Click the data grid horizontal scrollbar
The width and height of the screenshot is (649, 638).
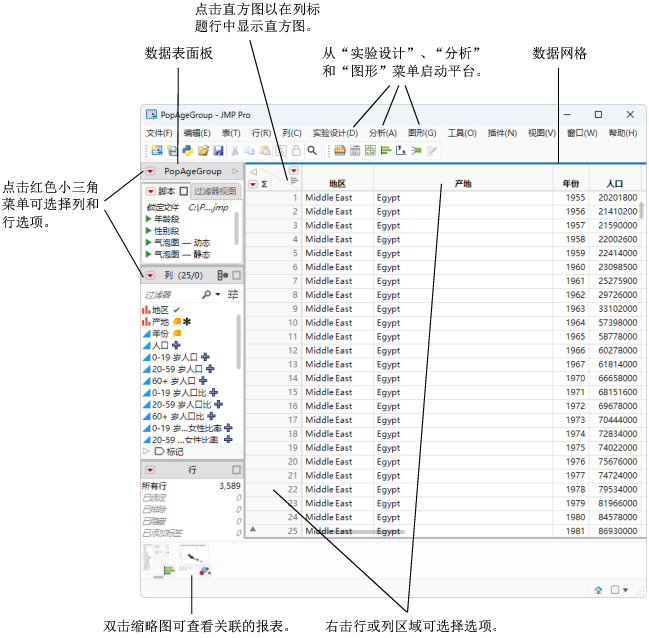[363, 532]
